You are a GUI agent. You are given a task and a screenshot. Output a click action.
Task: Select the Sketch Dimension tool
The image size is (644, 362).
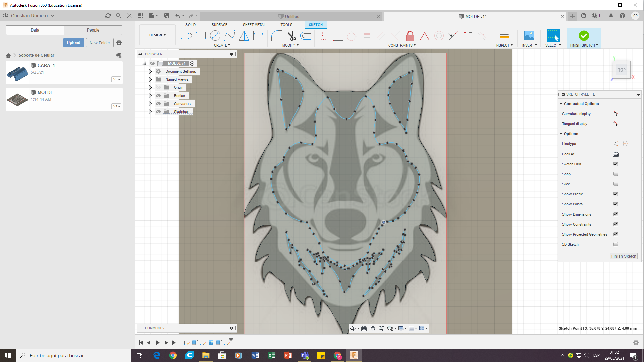pyautogui.click(x=259, y=36)
